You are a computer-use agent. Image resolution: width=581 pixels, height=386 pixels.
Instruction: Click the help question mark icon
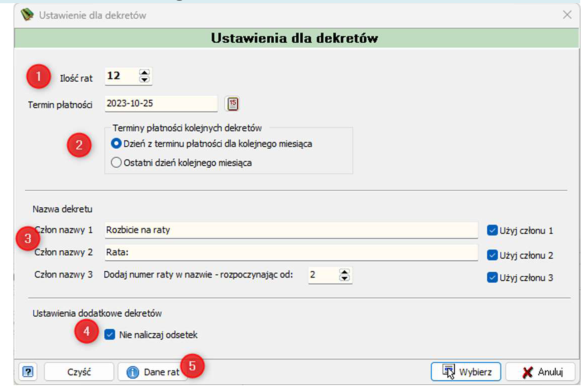(x=28, y=372)
